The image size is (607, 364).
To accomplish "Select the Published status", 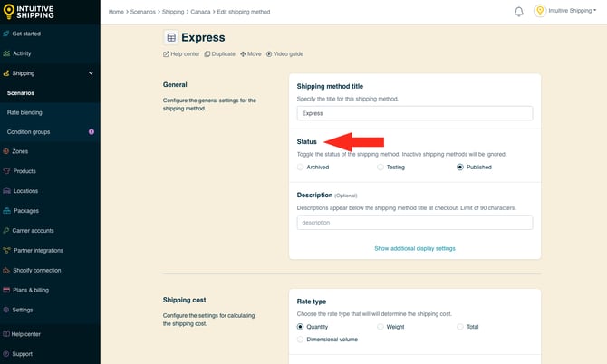I will pos(460,168).
